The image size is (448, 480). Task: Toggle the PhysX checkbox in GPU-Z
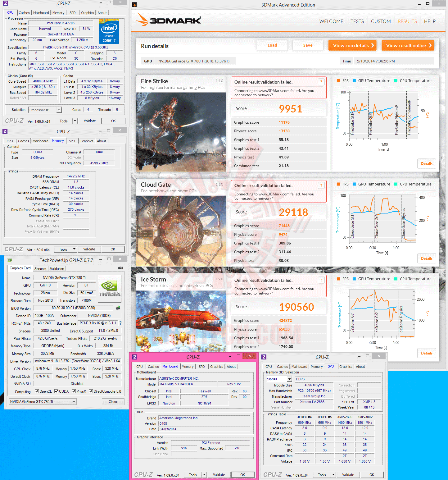click(74, 391)
